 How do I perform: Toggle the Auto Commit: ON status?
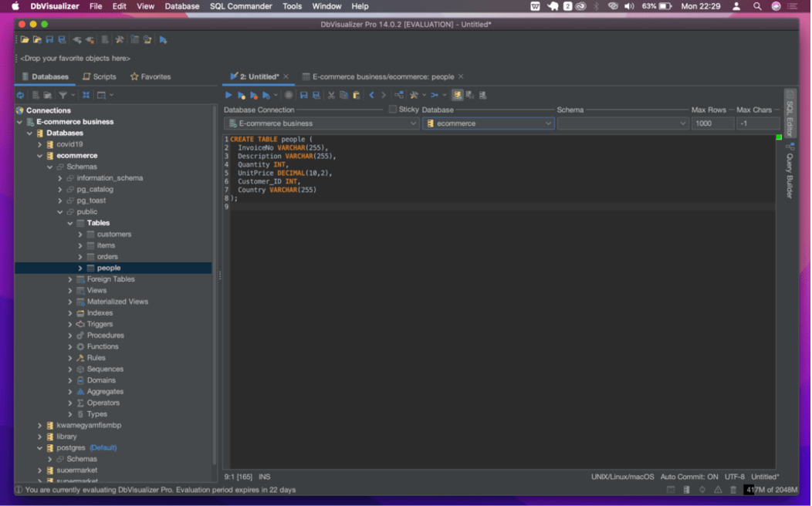click(689, 477)
